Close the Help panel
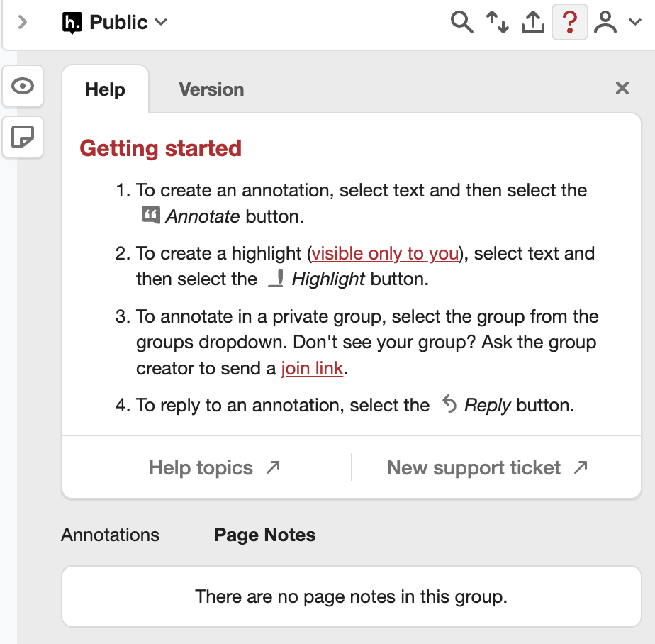 pyautogui.click(x=622, y=88)
